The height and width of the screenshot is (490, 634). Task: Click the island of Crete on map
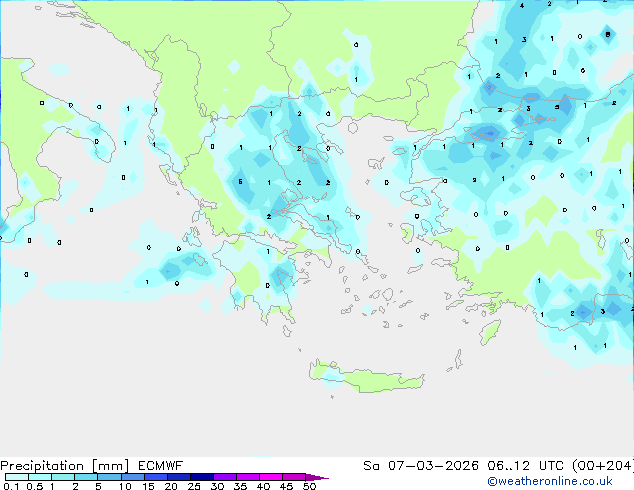pyautogui.click(x=366, y=377)
